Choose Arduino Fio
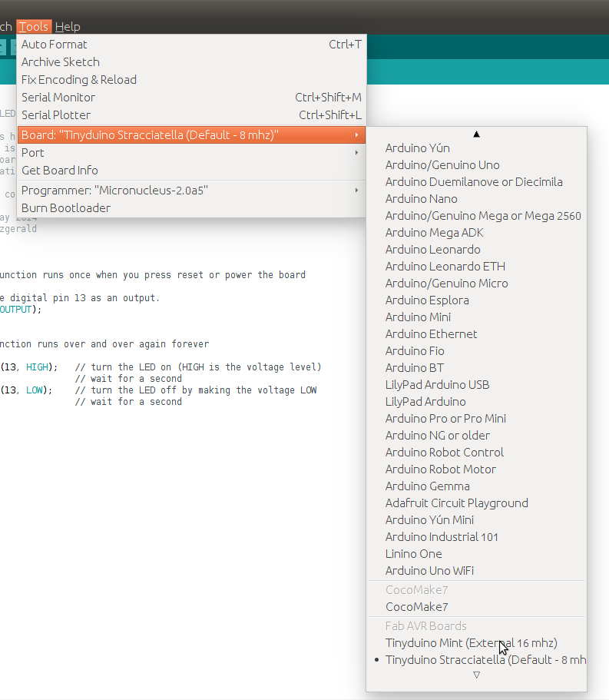609x700 pixels. 476,351
